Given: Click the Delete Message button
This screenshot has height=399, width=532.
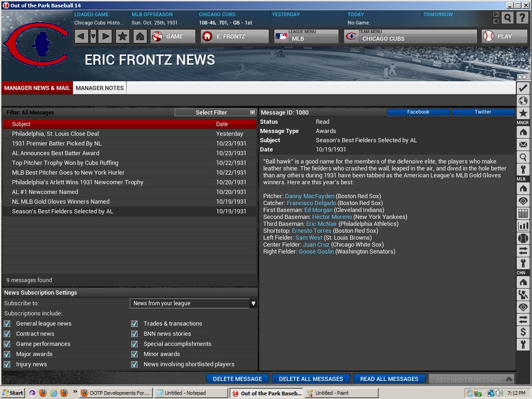Looking at the screenshot, I should (237, 379).
